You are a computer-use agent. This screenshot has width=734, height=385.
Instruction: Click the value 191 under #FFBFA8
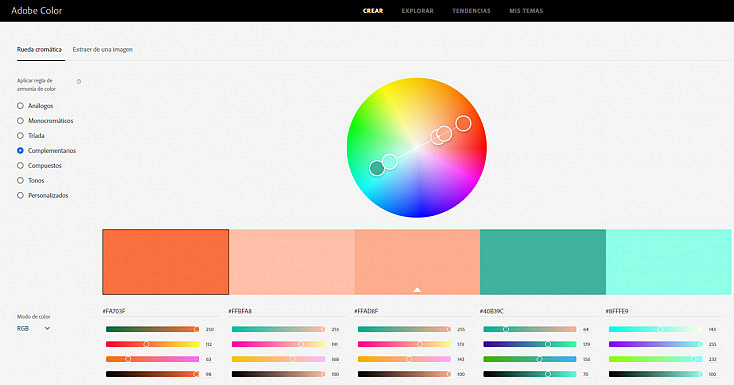point(335,345)
